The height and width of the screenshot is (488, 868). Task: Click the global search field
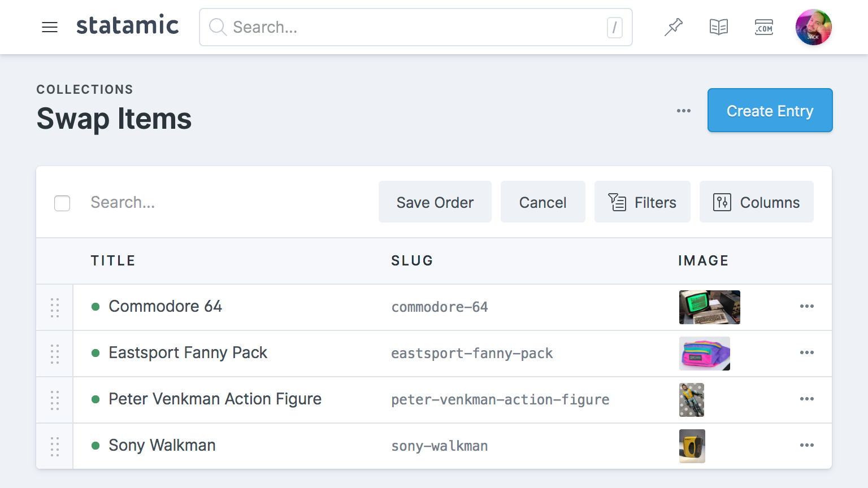point(415,27)
